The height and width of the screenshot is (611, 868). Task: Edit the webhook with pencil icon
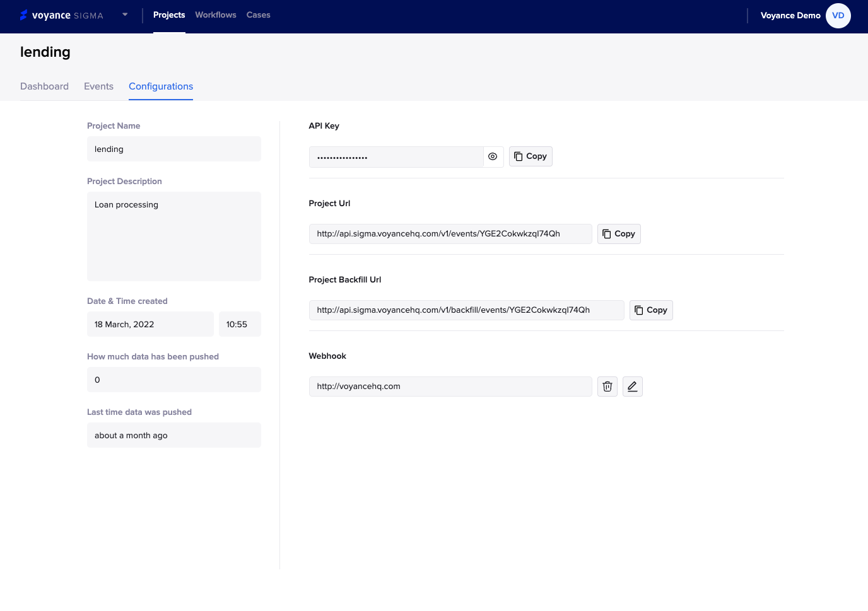point(633,387)
